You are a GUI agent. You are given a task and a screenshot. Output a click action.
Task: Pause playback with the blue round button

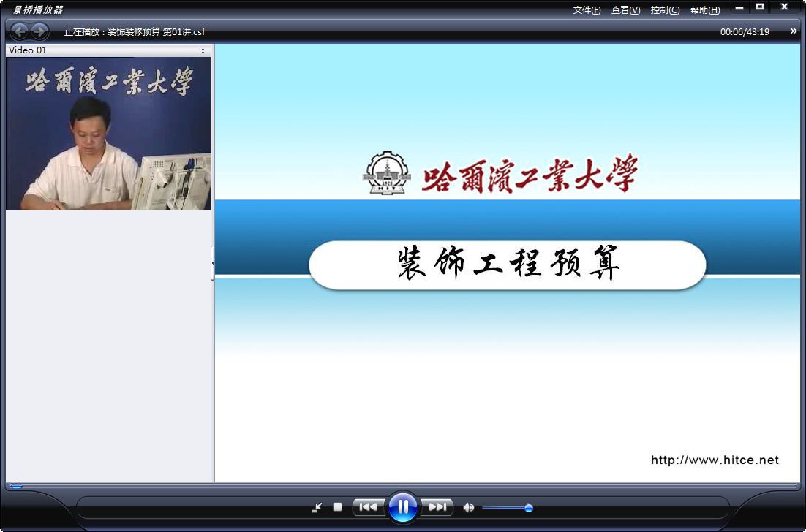(x=402, y=507)
